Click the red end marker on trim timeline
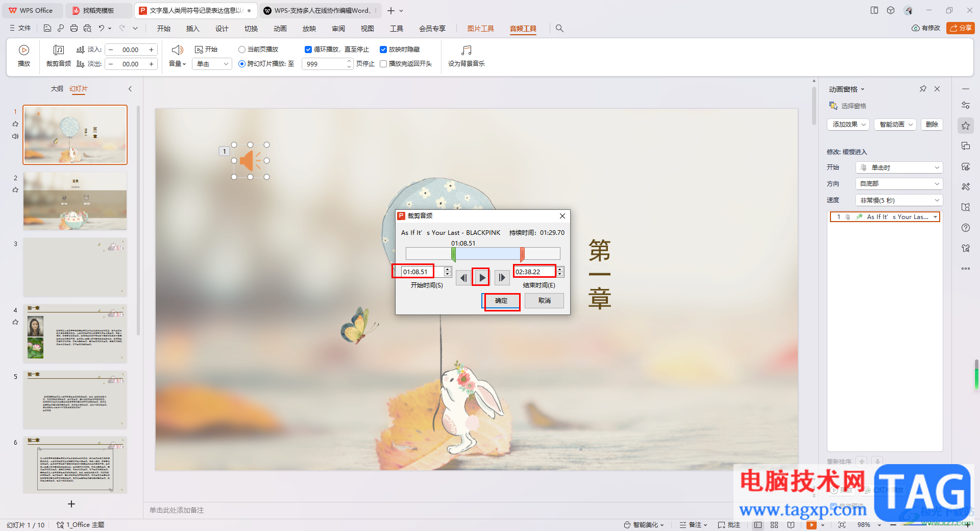980x531 pixels. 522,254
